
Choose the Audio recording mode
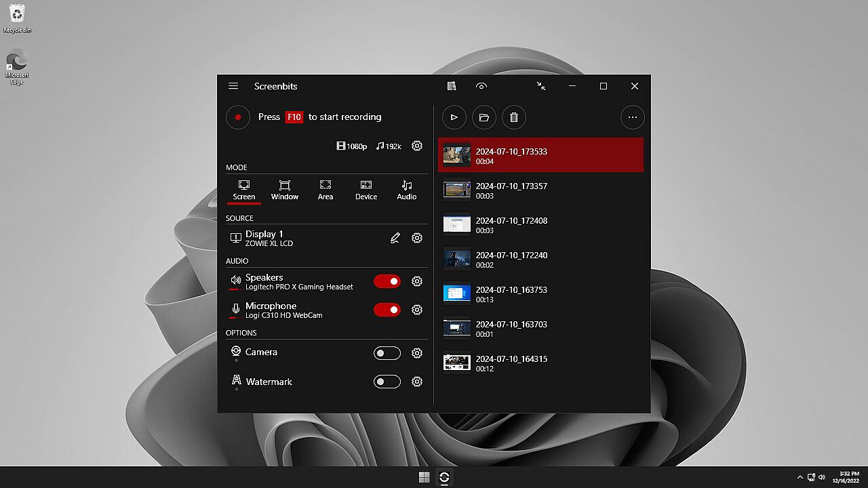click(407, 190)
